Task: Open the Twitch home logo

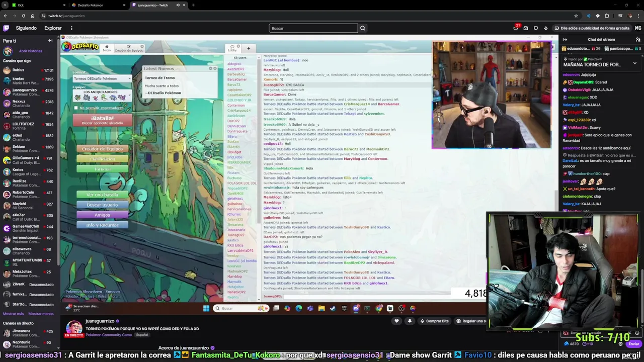Action: [x=6, y=28]
